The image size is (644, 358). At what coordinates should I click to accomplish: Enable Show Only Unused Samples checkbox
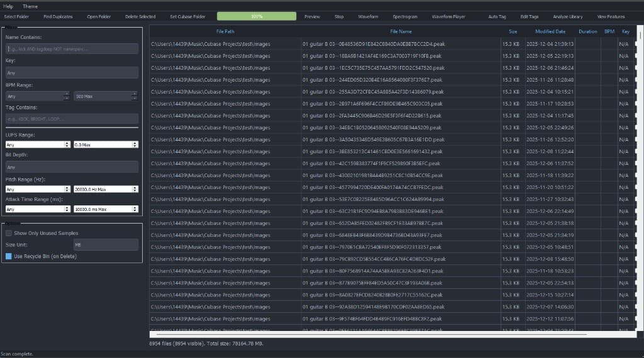[x=9, y=233]
